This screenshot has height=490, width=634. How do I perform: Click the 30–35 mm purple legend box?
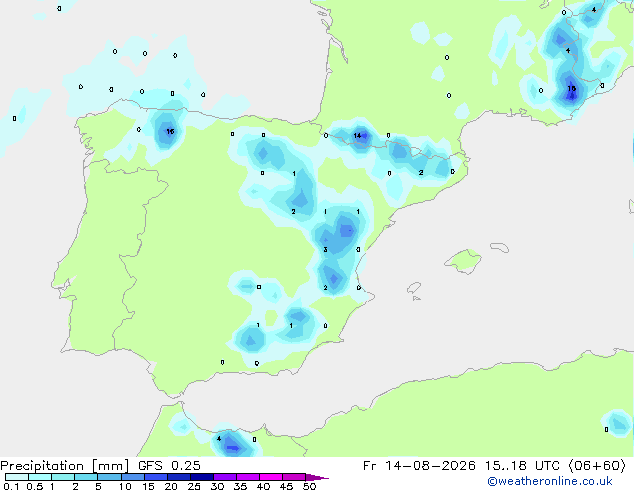[224, 477]
